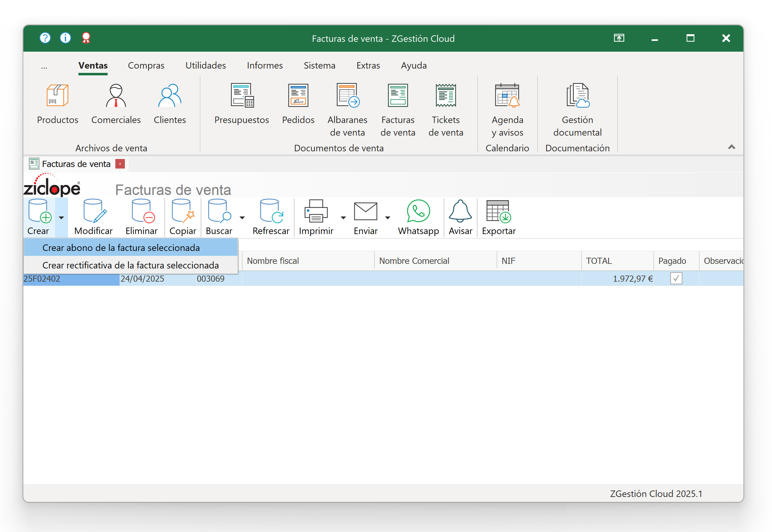
Task: Click the ziclope logo
Action: pyautogui.click(x=52, y=185)
